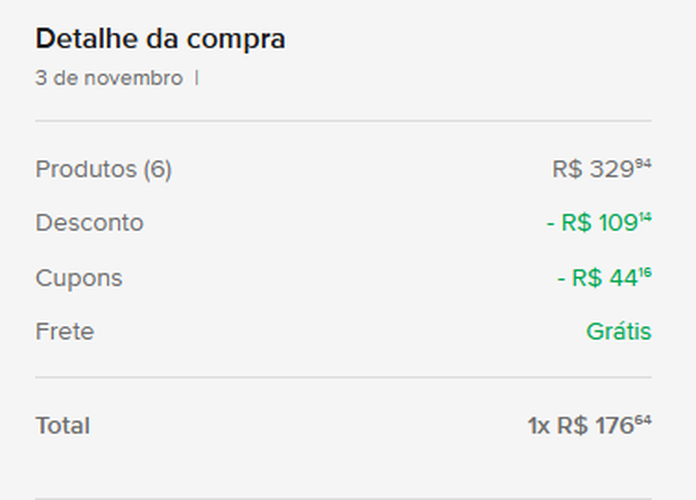
Task: Select the "3 de novembro" purchase date
Action: (x=109, y=78)
